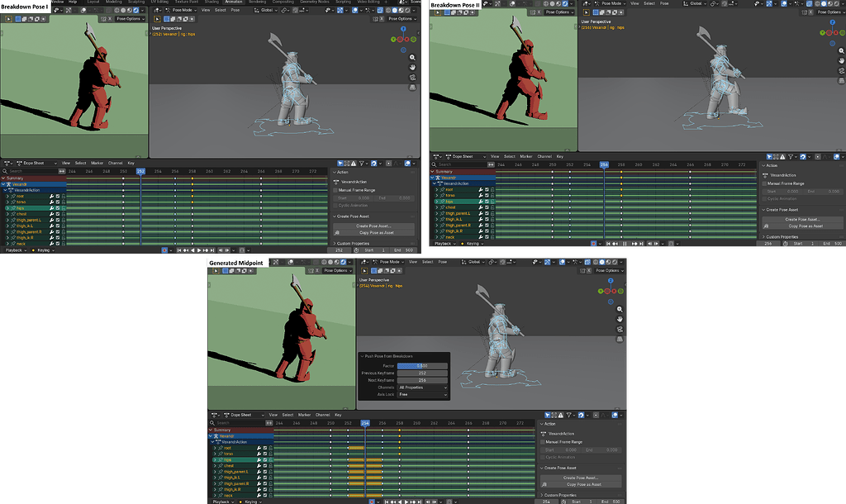Toggle preview range clock icon in Breakdown Pose I
Viewport: 846px width, 504px height.
click(x=357, y=250)
